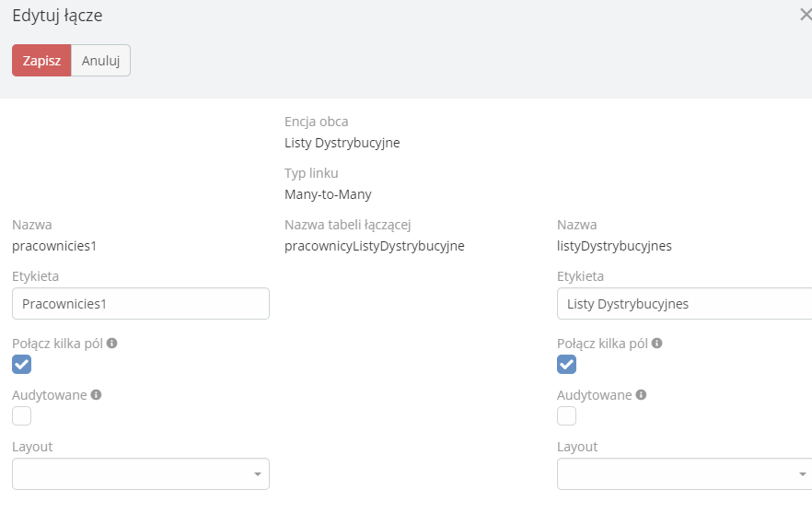Show info for left Audytowane option
Image resolution: width=812 pixels, height=525 pixels.
(96, 395)
